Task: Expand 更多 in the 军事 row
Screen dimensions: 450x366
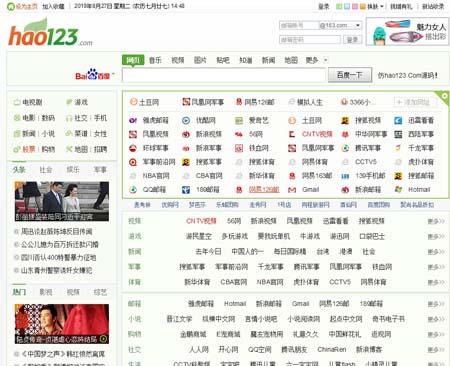Action: [436, 267]
